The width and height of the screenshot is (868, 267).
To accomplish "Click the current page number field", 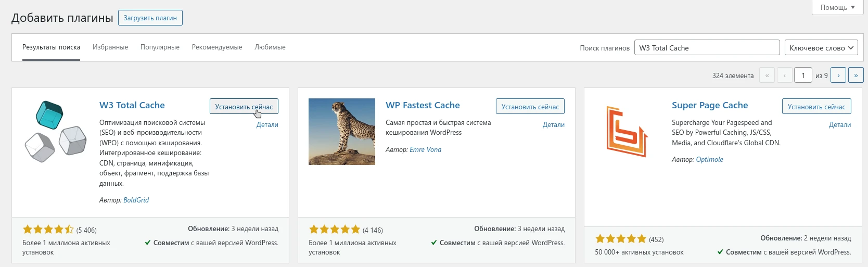I will (803, 75).
